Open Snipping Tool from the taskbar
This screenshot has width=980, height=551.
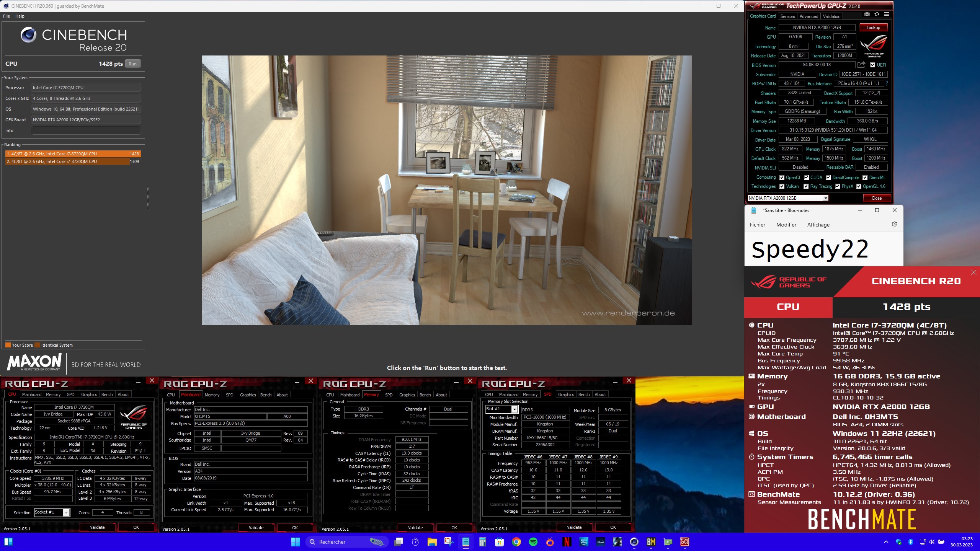[449, 542]
